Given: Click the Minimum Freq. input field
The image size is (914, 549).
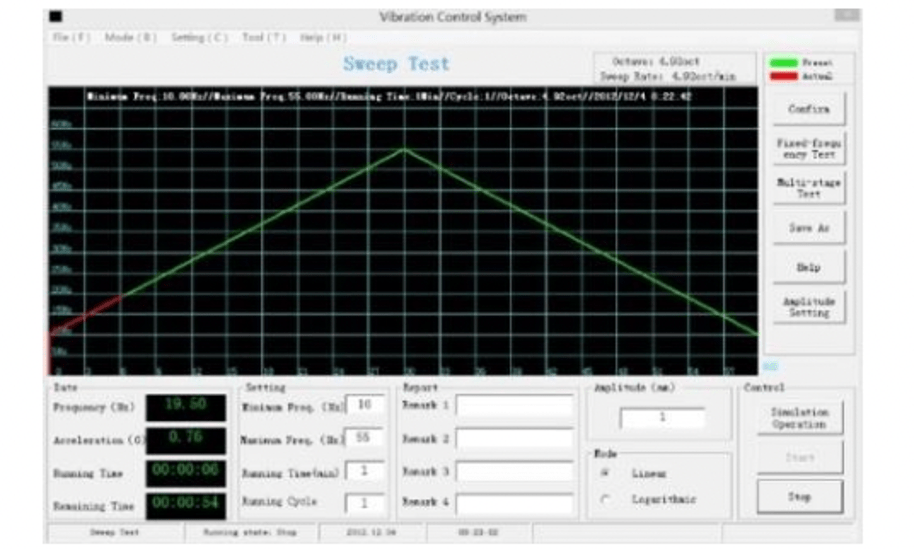Looking at the screenshot, I should tap(364, 405).
